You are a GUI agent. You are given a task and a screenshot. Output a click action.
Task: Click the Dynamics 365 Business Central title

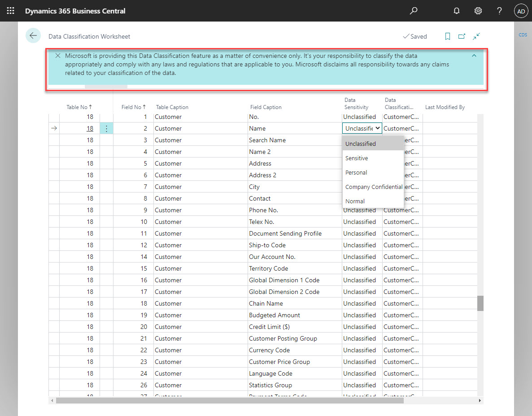pyautogui.click(x=75, y=11)
